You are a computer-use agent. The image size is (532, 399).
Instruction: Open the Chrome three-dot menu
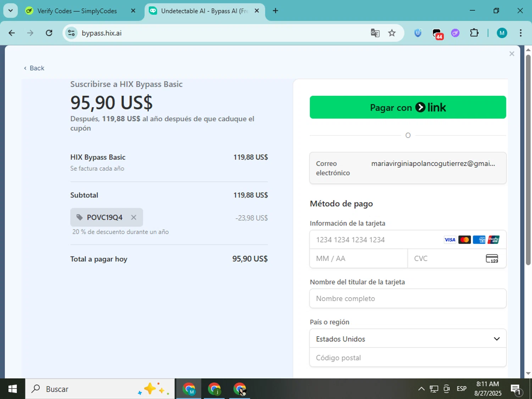[521, 33]
